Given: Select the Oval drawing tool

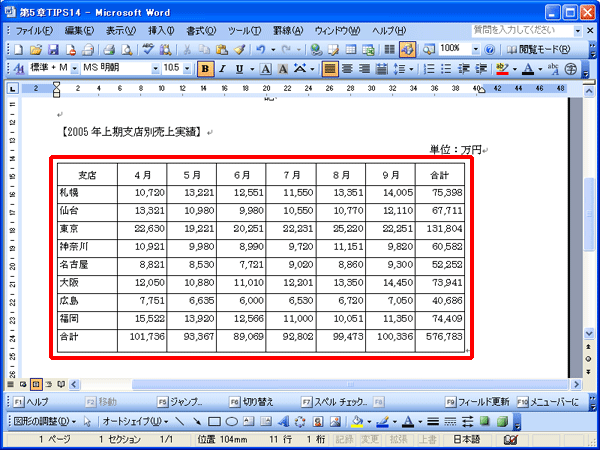Looking at the screenshot, I should [x=231, y=422].
